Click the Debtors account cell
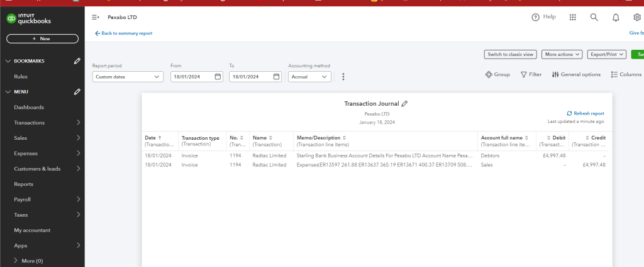644x267 pixels. (491, 156)
